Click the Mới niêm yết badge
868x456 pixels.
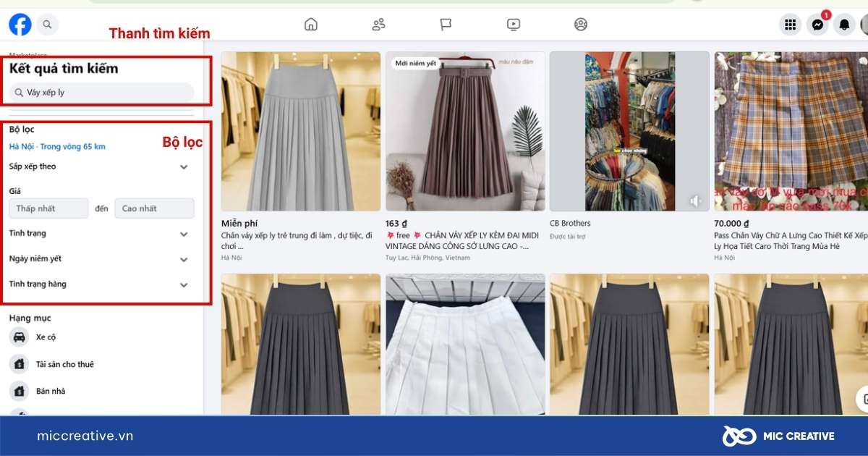click(416, 64)
